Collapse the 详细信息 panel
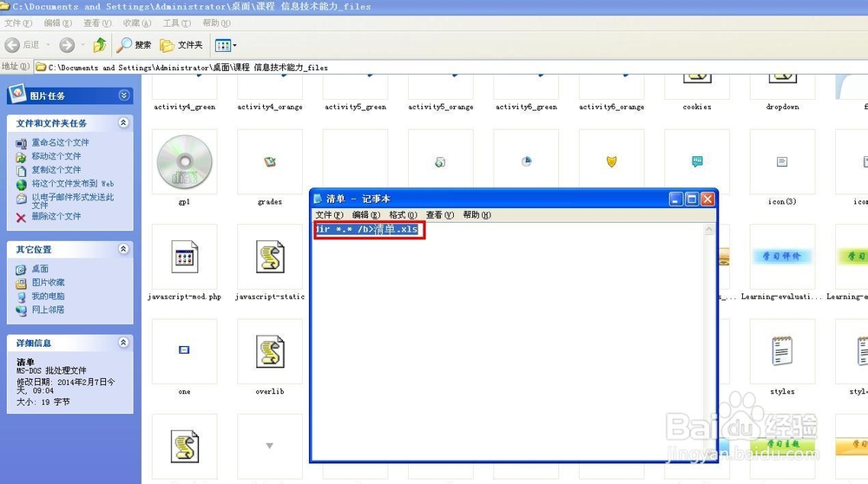The image size is (868, 484). (124, 343)
